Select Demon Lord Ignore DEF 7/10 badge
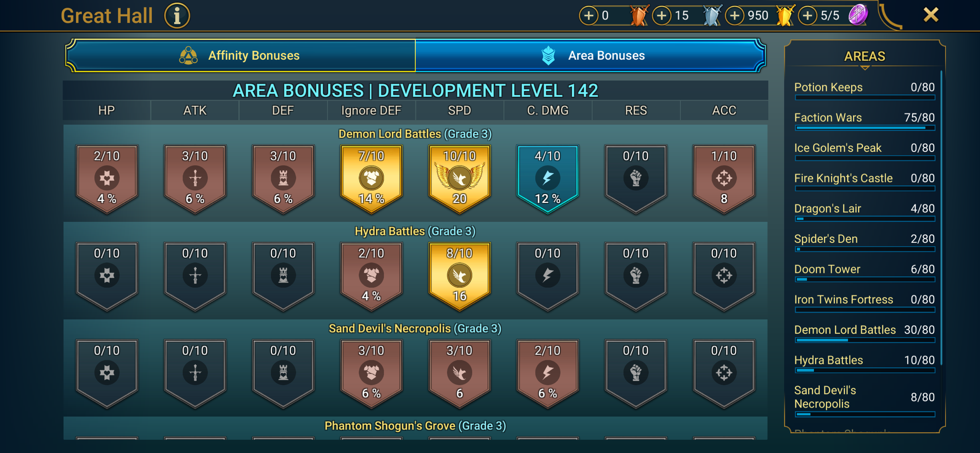 tap(371, 179)
